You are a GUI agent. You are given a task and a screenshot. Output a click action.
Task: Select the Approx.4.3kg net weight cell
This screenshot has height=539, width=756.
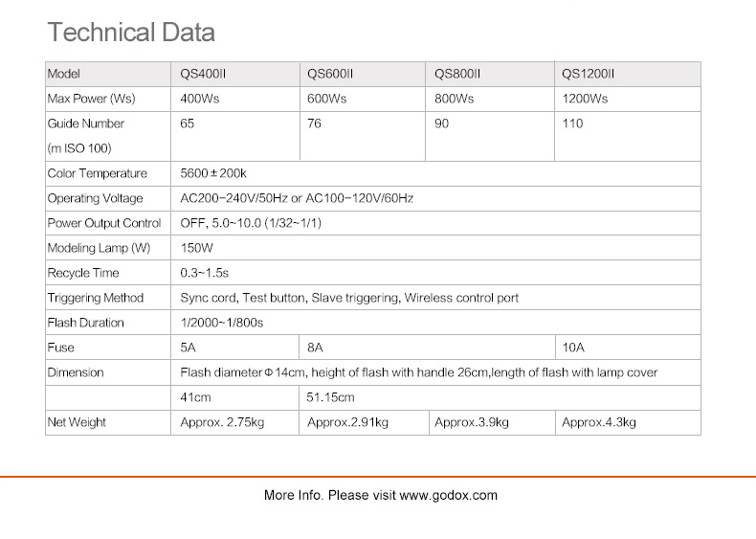point(599,422)
